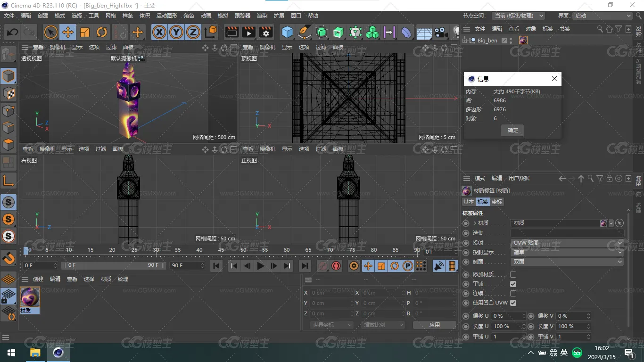Open the 渲染 menu
Screen dimensions: 644x362
262,16
